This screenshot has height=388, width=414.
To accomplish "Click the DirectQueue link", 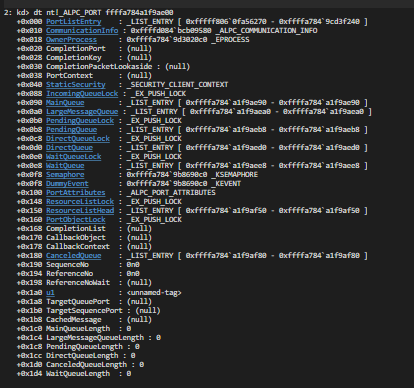I will [x=69, y=148].
